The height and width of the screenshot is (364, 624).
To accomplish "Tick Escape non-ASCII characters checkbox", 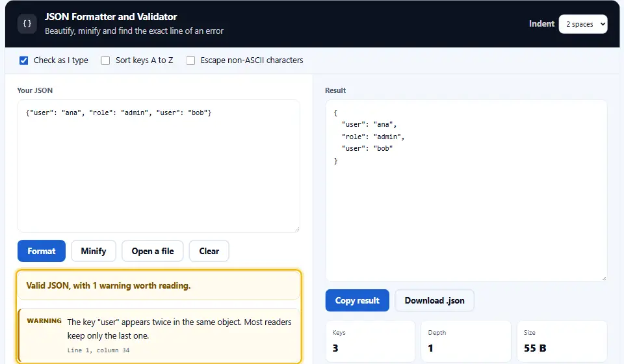I will [191, 60].
